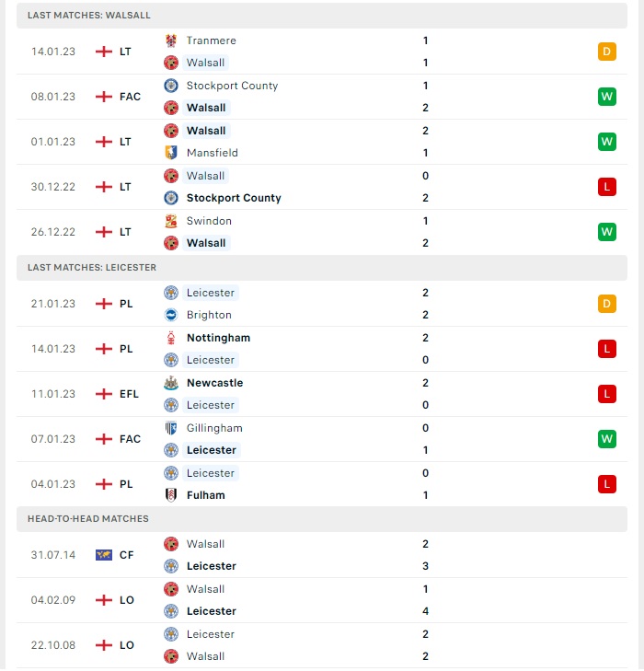The height and width of the screenshot is (671, 644).
Task: Click the Fulham club crest icon
Action: pos(171,495)
